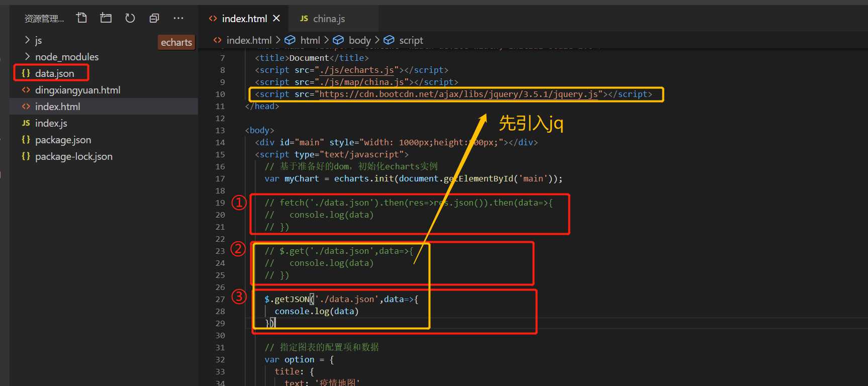Image resolution: width=868 pixels, height=386 pixels.
Task: Click the braces icon beside data.json
Action: click(26, 73)
